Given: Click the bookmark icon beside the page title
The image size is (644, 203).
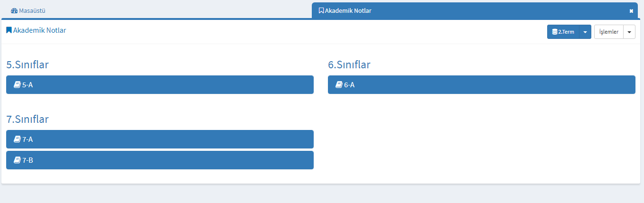Looking at the screenshot, I should [x=9, y=30].
